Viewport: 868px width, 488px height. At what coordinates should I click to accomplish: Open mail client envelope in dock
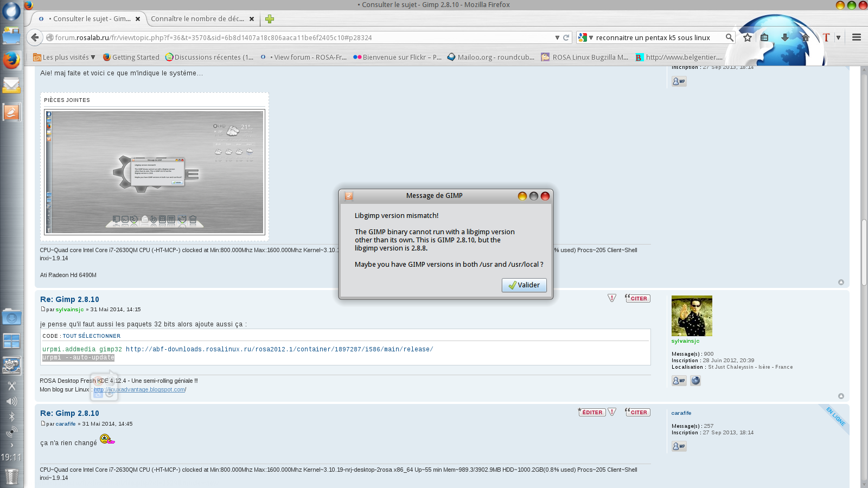coord(11,86)
